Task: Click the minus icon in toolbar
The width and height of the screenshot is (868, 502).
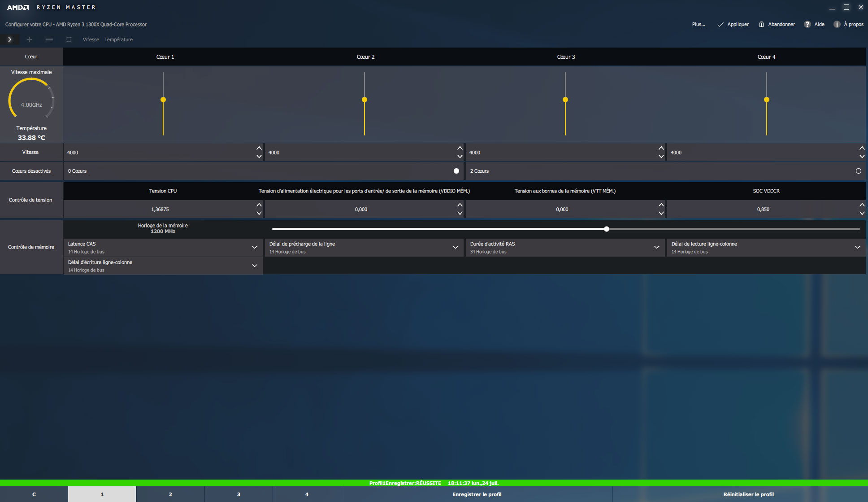Action: pos(49,39)
